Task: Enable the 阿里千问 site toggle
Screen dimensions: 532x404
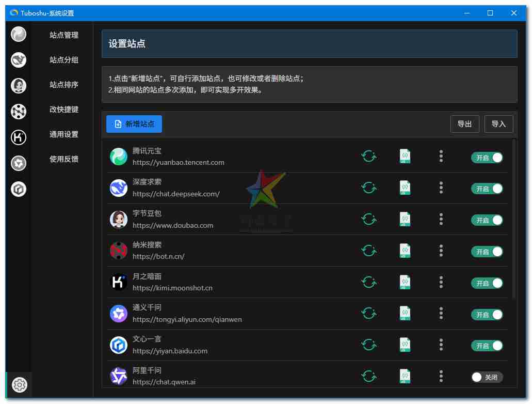Action: 487,377
